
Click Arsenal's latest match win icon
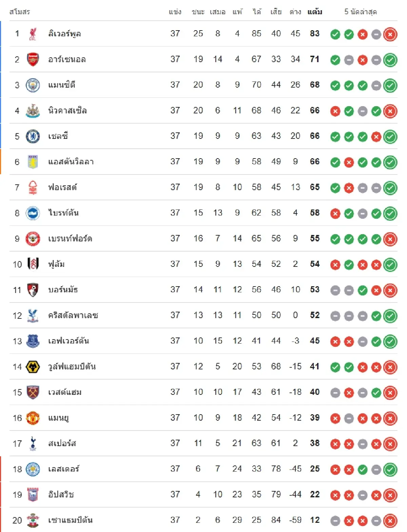[x=390, y=60]
